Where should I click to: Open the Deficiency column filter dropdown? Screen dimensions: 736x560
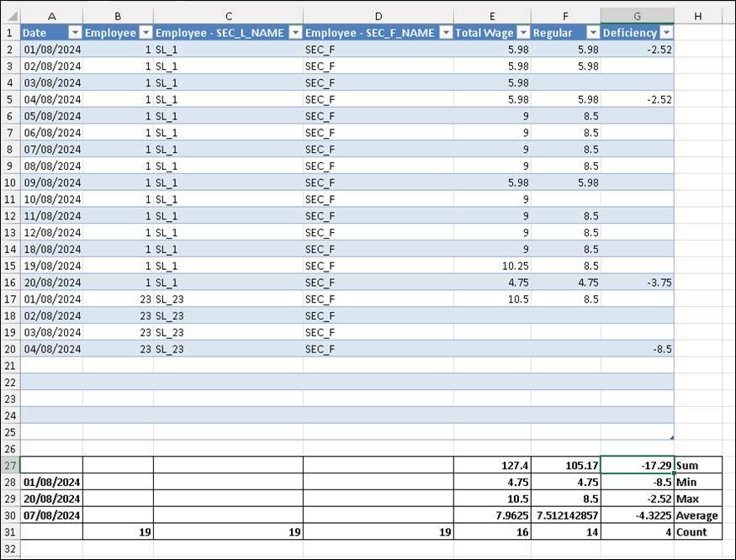point(666,33)
